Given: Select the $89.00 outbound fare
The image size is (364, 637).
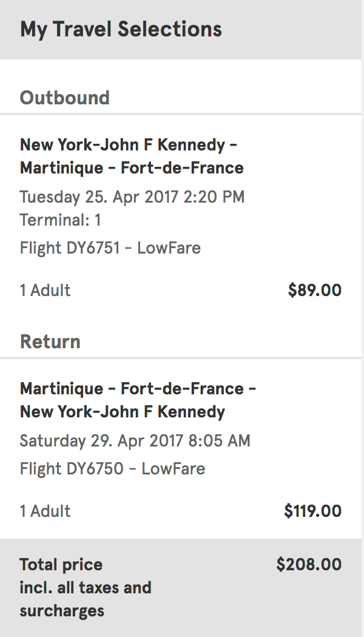Looking at the screenshot, I should [314, 291].
